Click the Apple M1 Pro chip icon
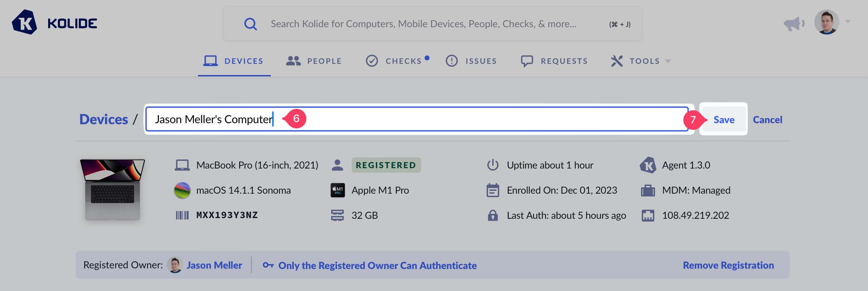 tap(337, 190)
